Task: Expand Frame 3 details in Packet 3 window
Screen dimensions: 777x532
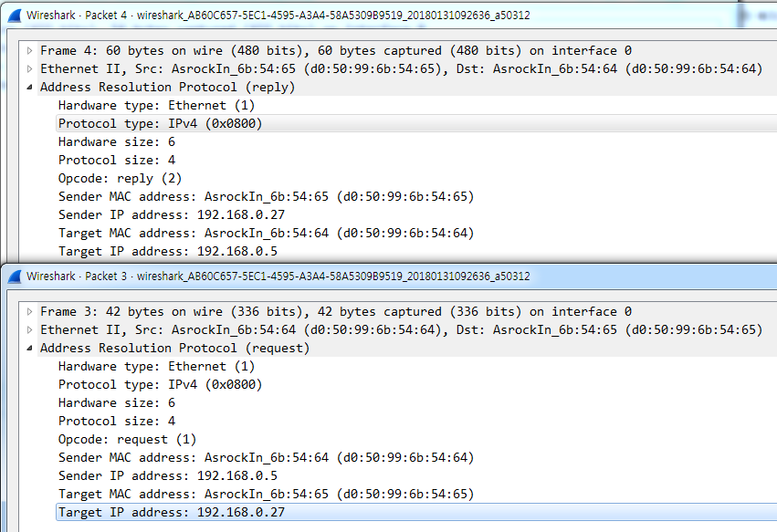Action: (30, 311)
